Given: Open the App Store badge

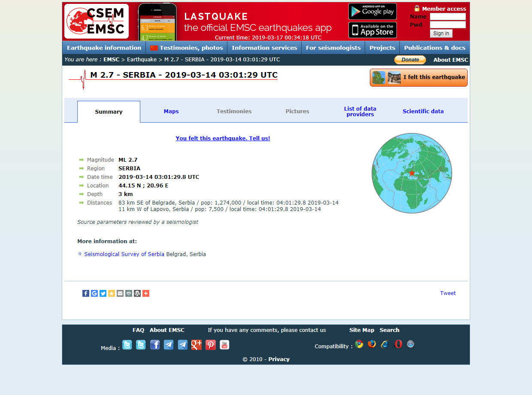Looking at the screenshot, I should tap(372, 30).
